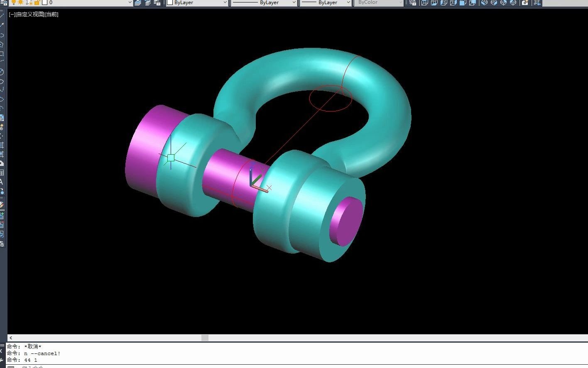588x368 pixels.
Task: Click the layer 0 color swatch
Action: [x=45, y=2]
